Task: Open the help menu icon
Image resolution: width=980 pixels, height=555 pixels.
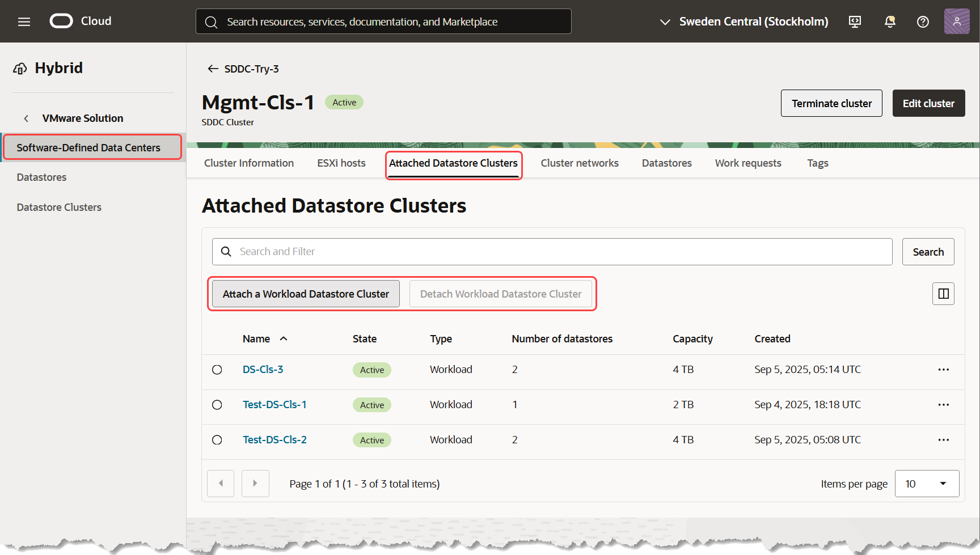Action: pos(923,22)
